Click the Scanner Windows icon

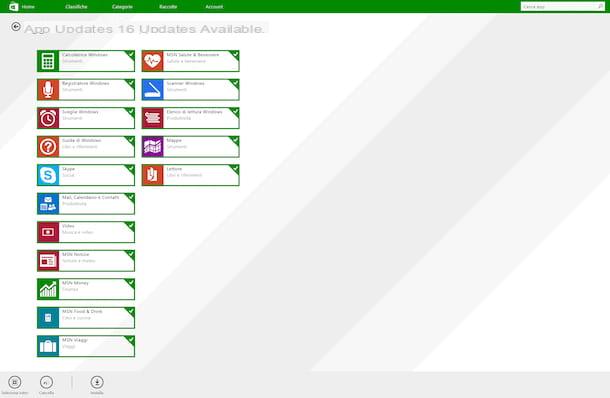click(152, 89)
